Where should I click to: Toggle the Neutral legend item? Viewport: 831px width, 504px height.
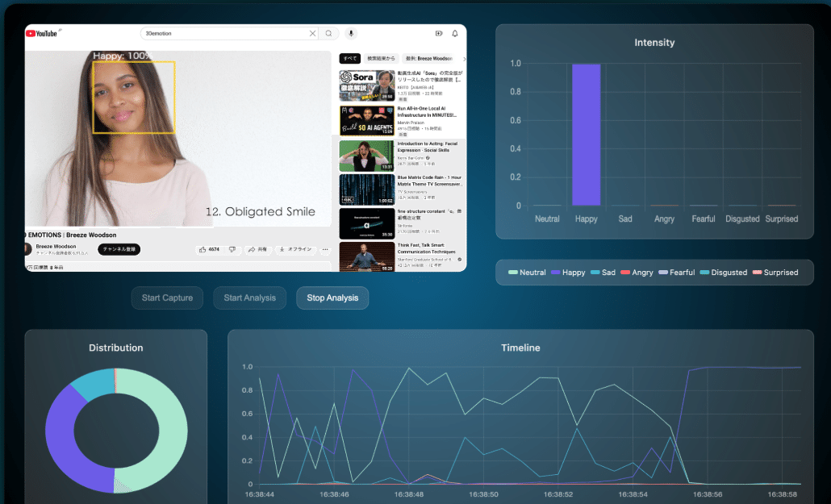pos(527,273)
